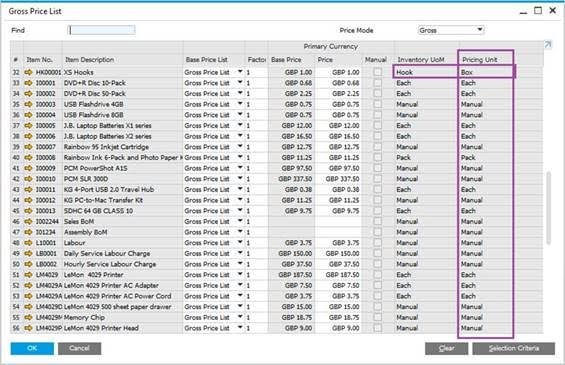
Task: Open link arrow for item HK00001
Action: (x=28, y=72)
